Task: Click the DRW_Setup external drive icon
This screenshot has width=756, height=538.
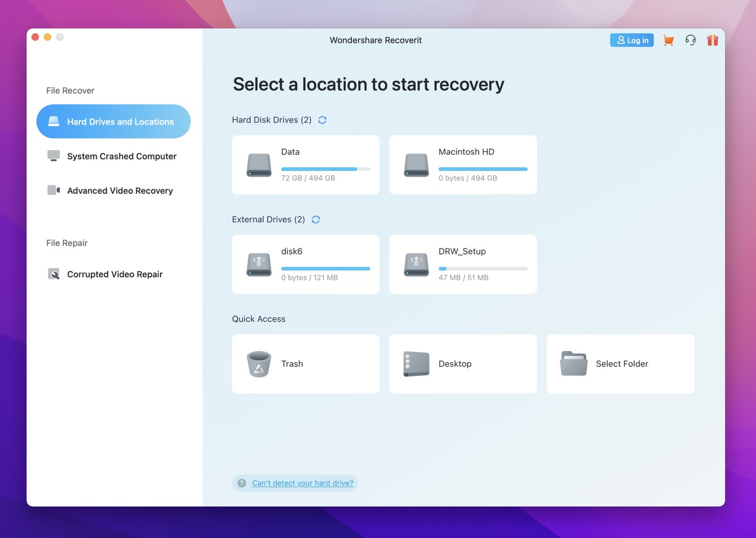Action: [416, 265]
